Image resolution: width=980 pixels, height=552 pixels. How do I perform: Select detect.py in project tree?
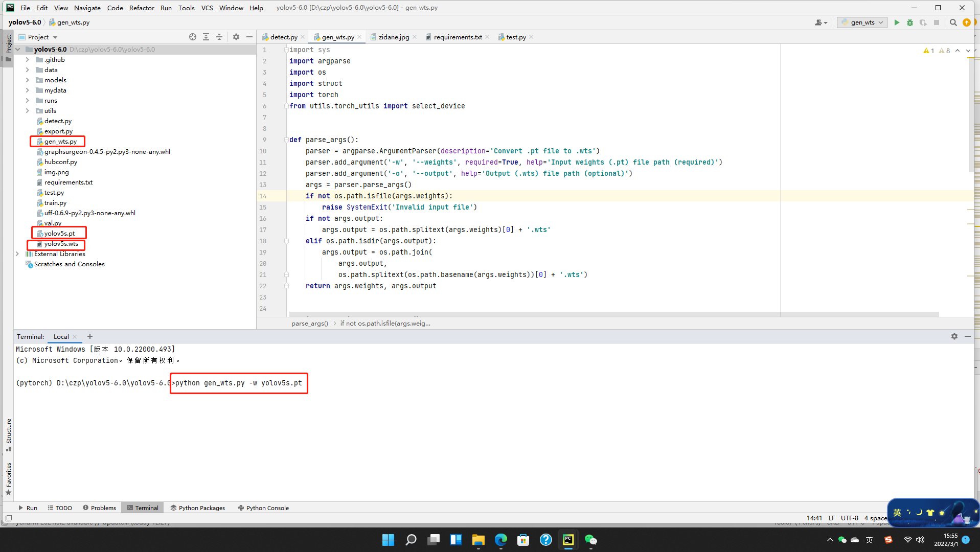[58, 121]
